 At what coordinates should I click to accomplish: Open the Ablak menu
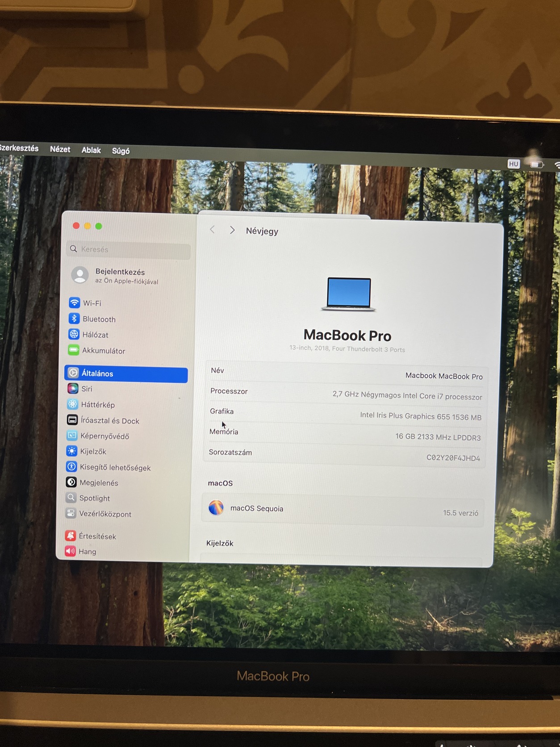point(91,150)
